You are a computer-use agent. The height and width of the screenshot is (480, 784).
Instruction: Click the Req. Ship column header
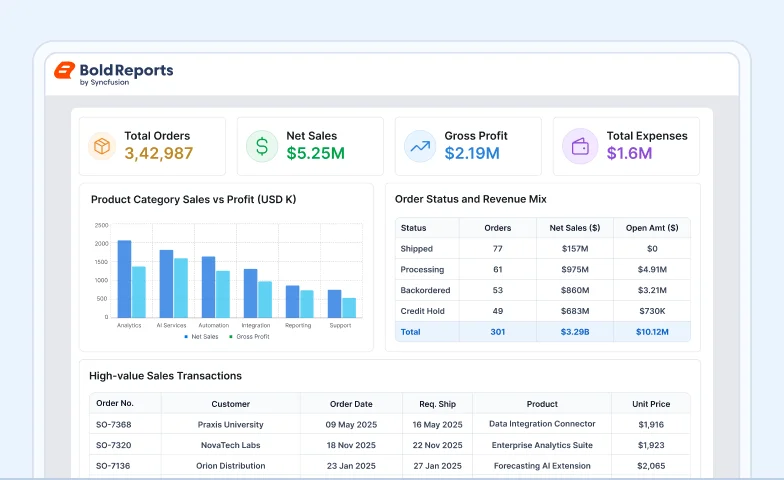click(x=438, y=404)
